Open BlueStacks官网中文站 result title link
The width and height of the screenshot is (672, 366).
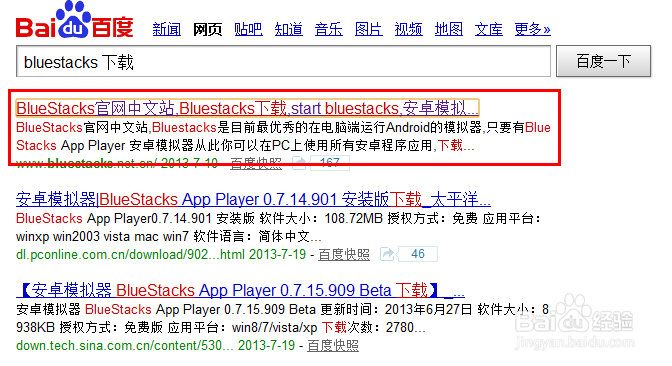pyautogui.click(x=247, y=108)
